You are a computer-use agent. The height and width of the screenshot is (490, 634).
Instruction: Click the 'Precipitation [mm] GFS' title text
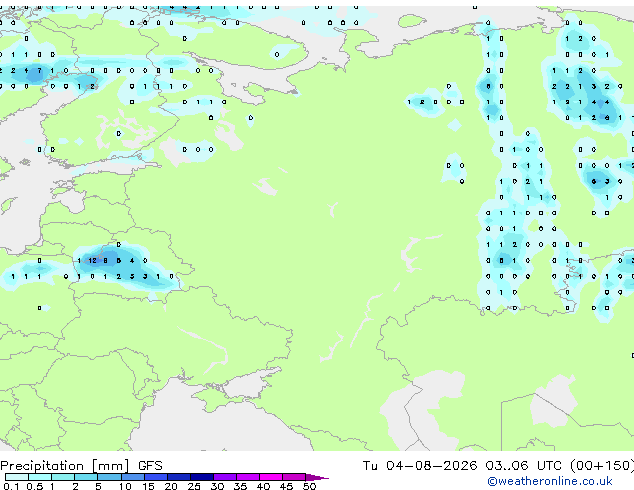click(81, 466)
